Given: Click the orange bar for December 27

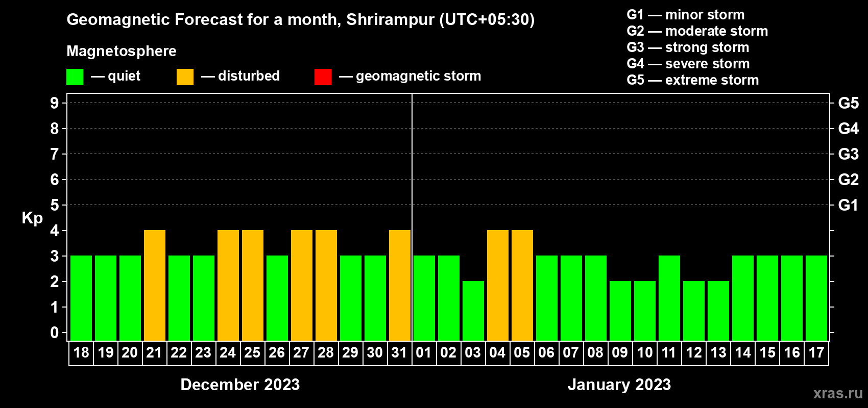Looking at the screenshot, I should point(302,285).
